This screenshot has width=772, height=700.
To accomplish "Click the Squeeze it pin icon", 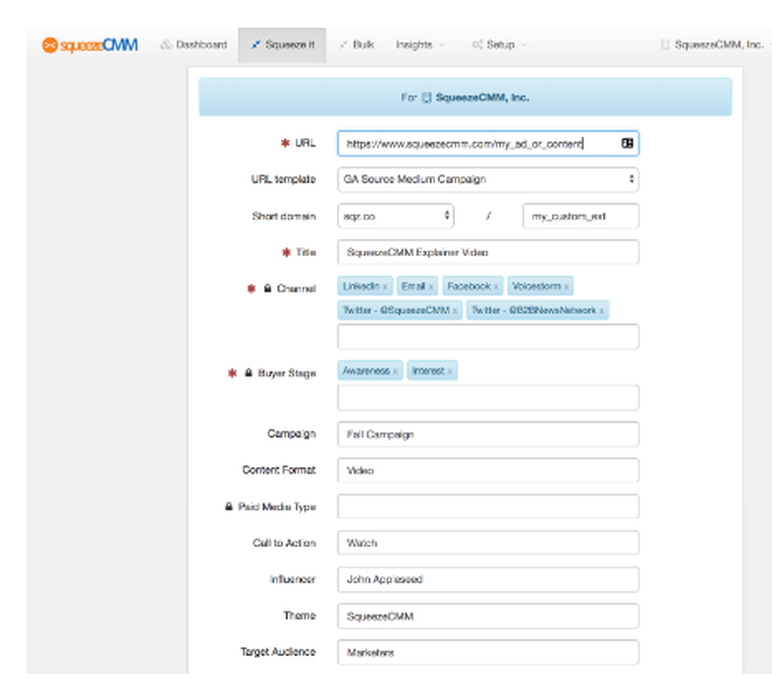I will 256,45.
